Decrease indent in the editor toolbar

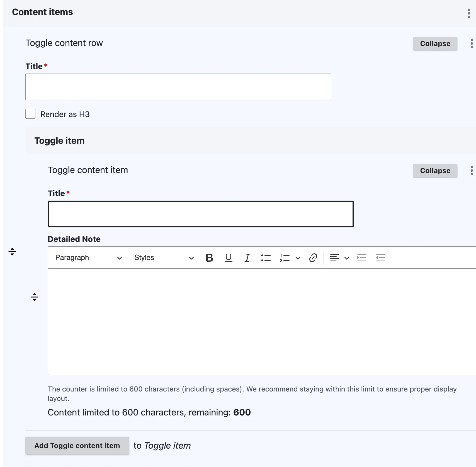[380, 258]
